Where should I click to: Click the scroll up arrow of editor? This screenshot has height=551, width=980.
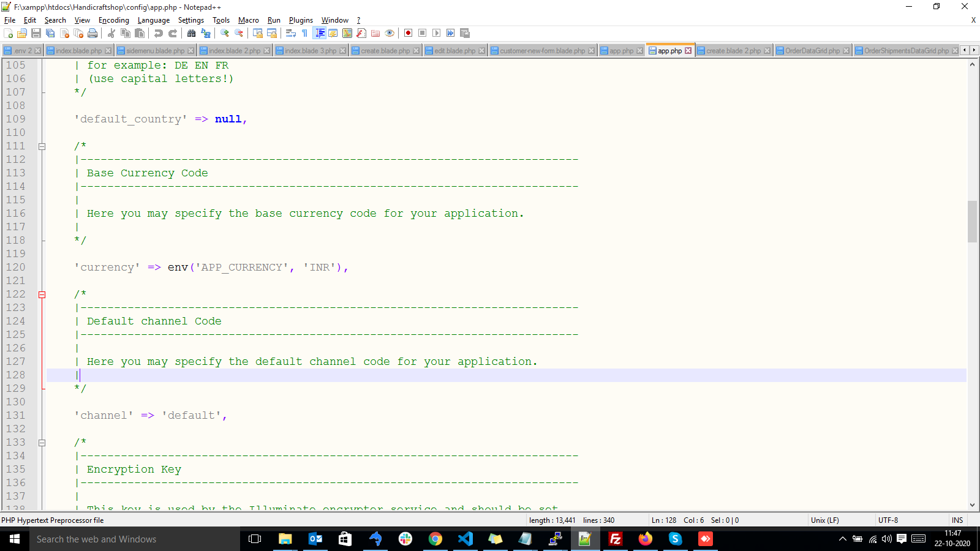[972, 64]
